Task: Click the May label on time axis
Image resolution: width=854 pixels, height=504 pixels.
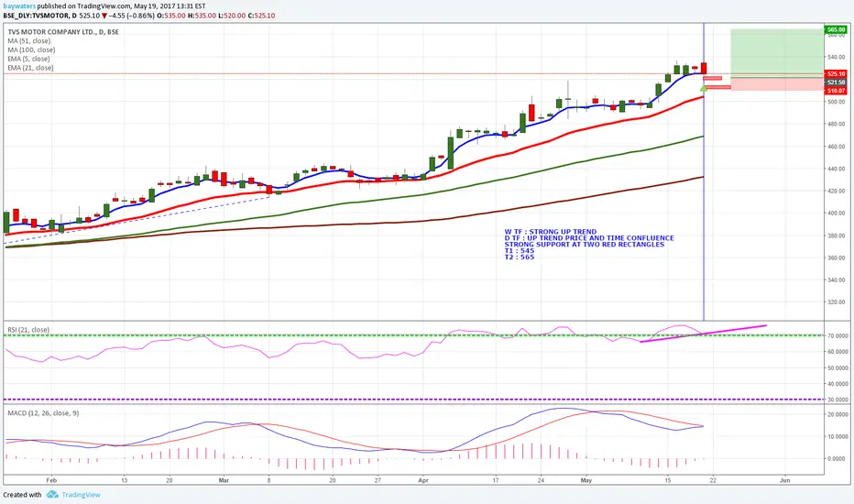Action: 586,480
